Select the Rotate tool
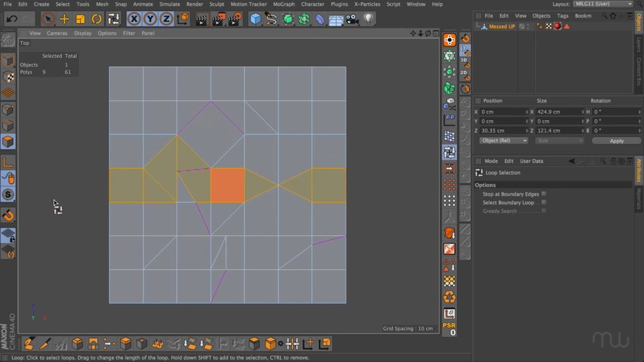Viewport: 644px width, 362px height. point(96,19)
